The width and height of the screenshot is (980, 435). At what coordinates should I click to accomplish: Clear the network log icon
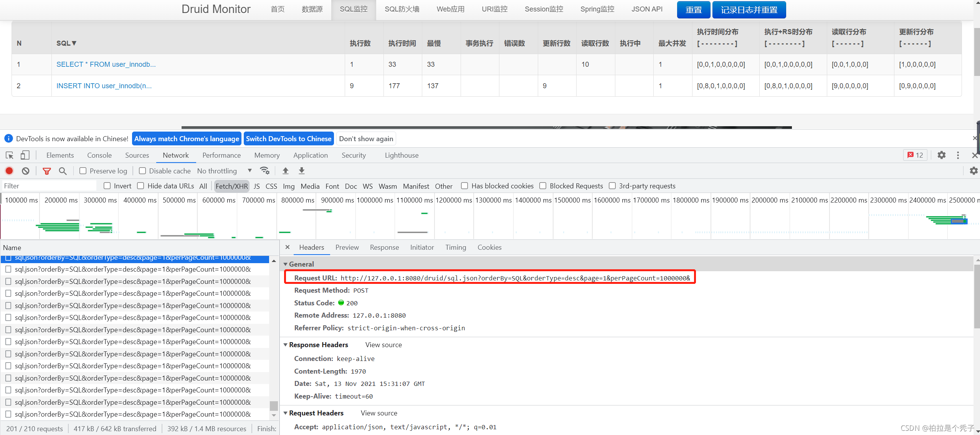25,171
